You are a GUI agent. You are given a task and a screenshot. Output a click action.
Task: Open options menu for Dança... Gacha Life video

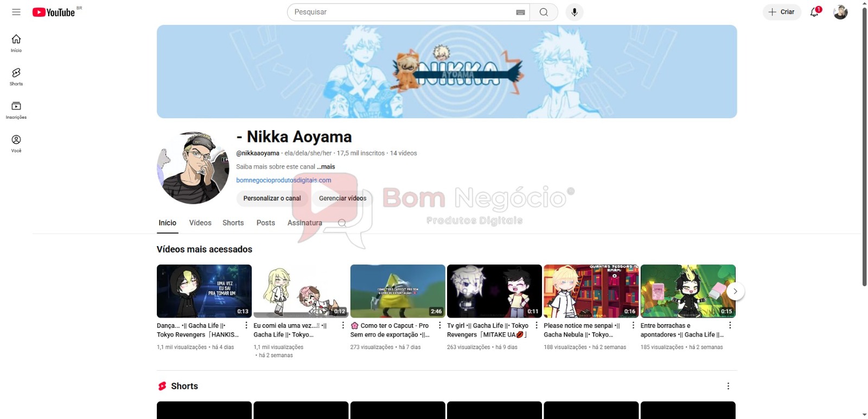coord(246,325)
